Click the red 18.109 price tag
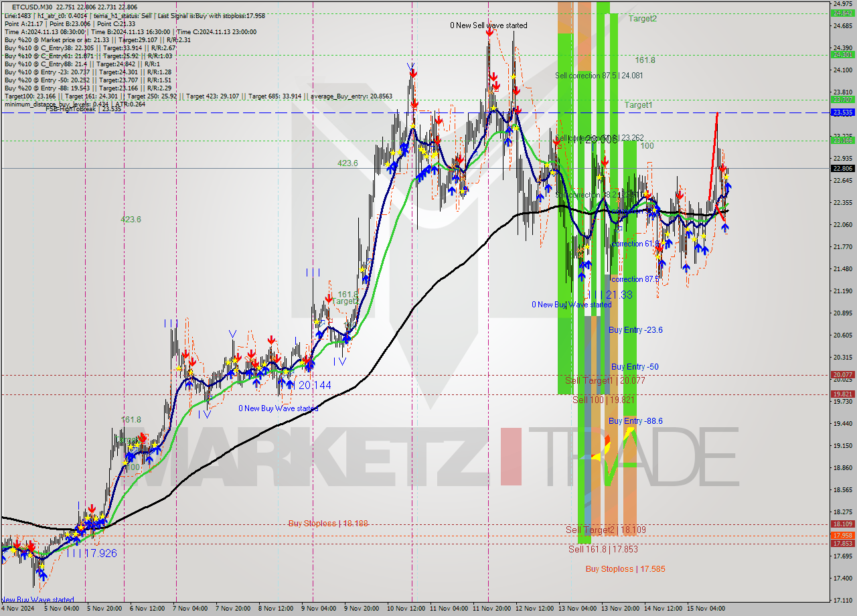 coord(842,524)
